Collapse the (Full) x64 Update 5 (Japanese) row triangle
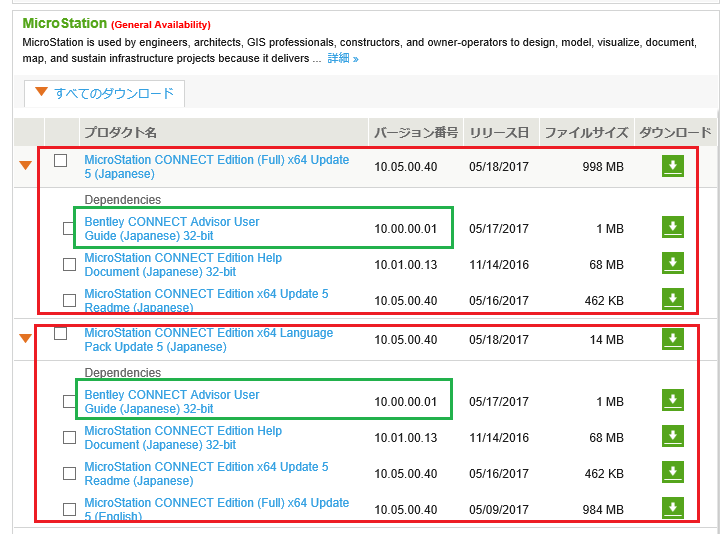This screenshot has width=720, height=536. coord(26,165)
